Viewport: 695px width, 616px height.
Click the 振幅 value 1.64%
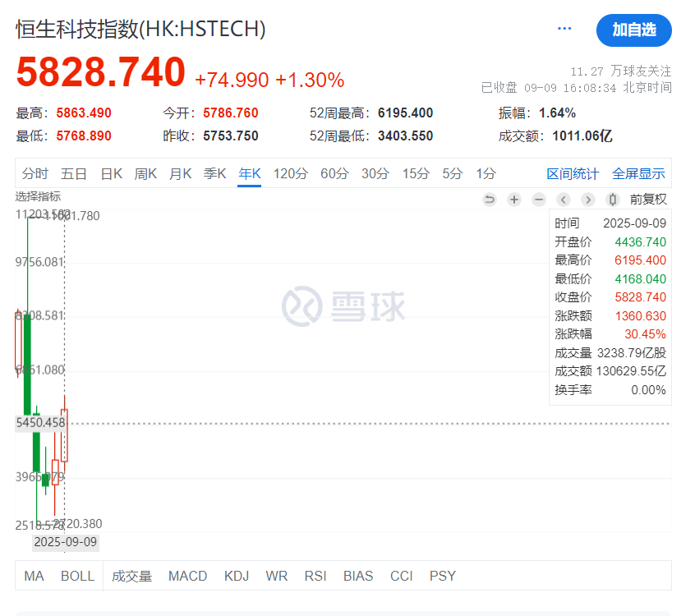[557, 113]
